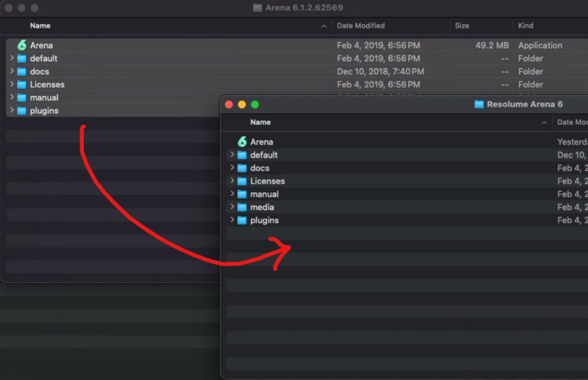
Task: Click the manual folder icon in the back window
Action: pos(22,98)
